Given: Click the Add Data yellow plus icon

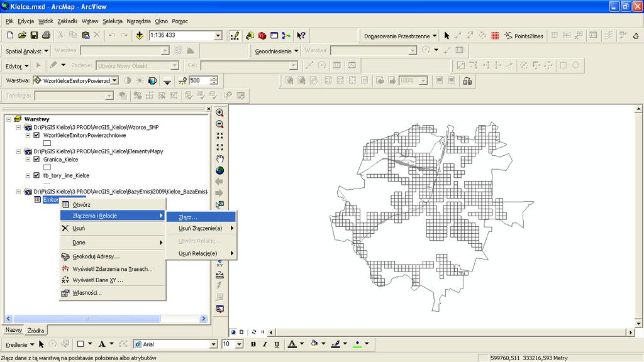Looking at the screenshot, I should 140,36.
